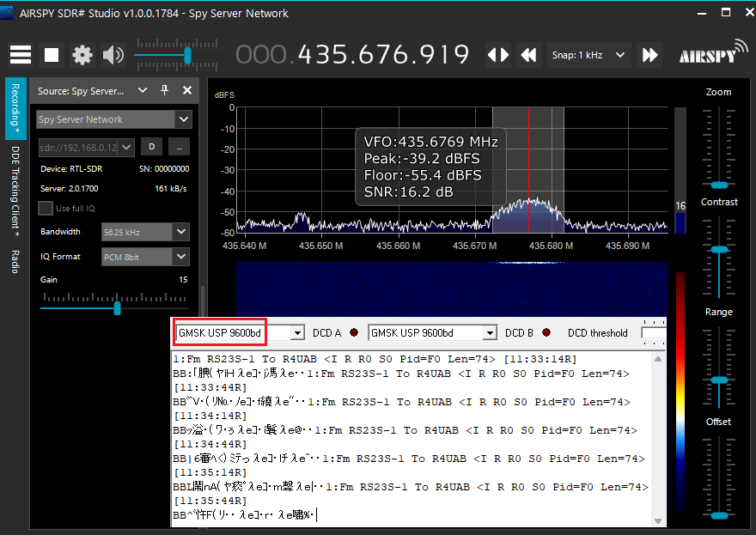The width and height of the screenshot is (756, 535).
Task: Click the waterfall display area
Action: point(451,289)
